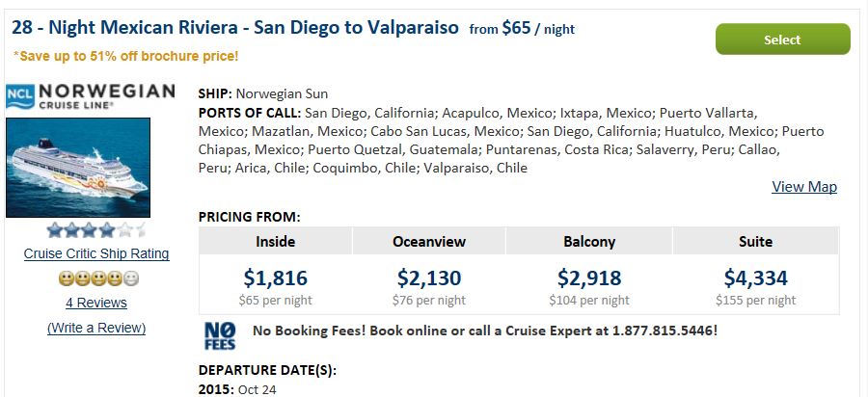This screenshot has width=868, height=397.
Task: Click the Write a Review link
Action: (x=96, y=328)
